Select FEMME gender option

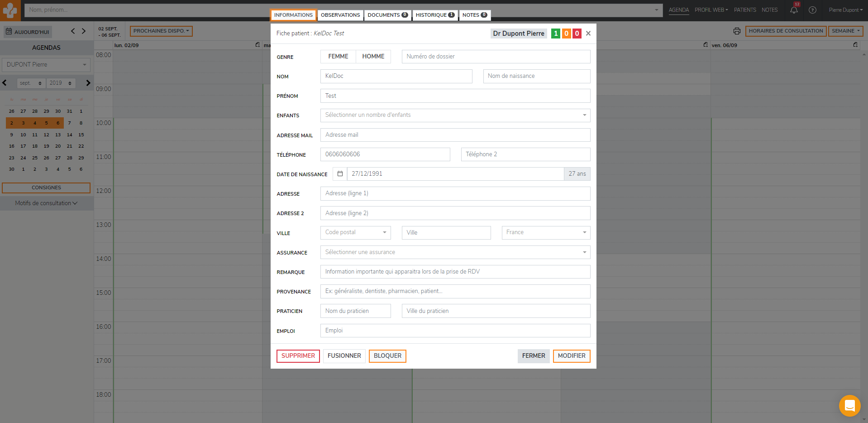click(338, 57)
